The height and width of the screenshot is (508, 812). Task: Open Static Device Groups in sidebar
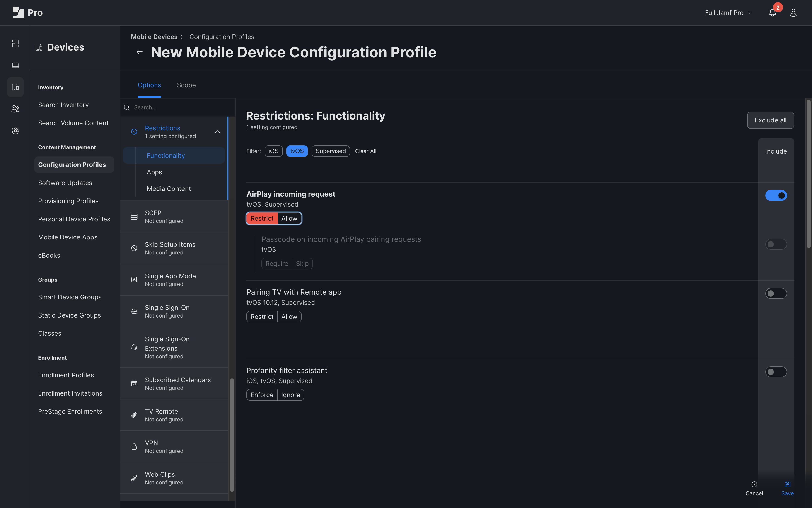pos(70,315)
